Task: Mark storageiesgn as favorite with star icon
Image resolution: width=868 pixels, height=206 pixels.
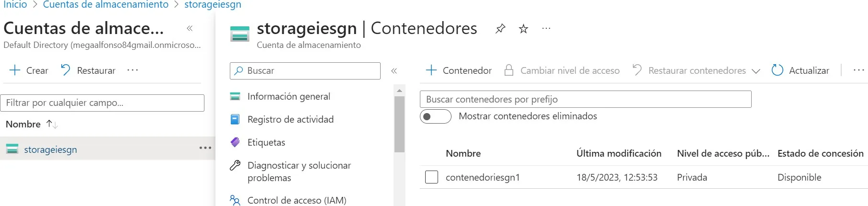Action: pos(523,29)
